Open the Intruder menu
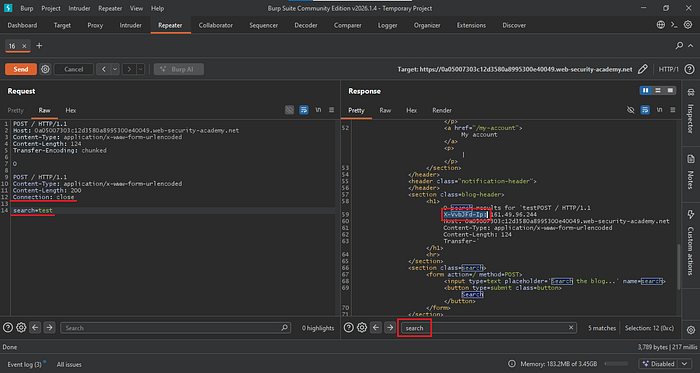This screenshot has height=373, width=700. point(79,8)
